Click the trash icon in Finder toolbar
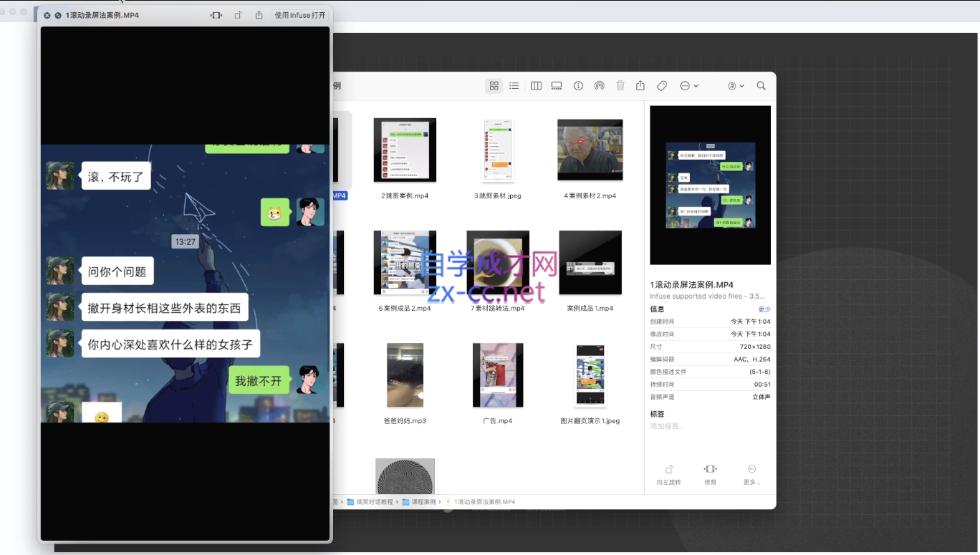Screen dimensions: 980x555 pyautogui.click(x=620, y=86)
